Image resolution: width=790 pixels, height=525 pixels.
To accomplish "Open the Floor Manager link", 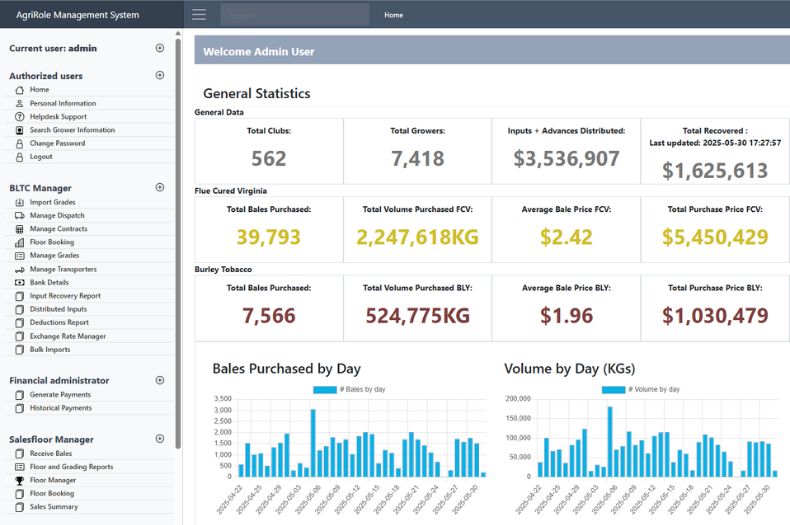I will pos(52,480).
